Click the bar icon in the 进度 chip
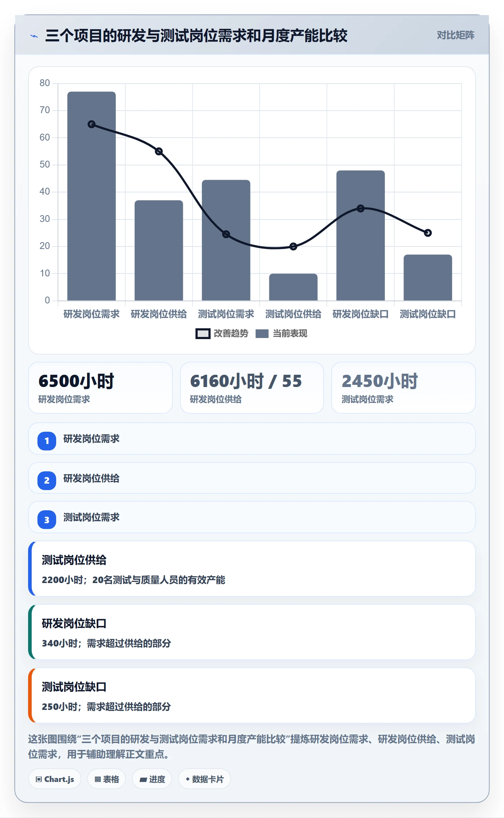Screen dimensions: 504x818 [x=143, y=780]
